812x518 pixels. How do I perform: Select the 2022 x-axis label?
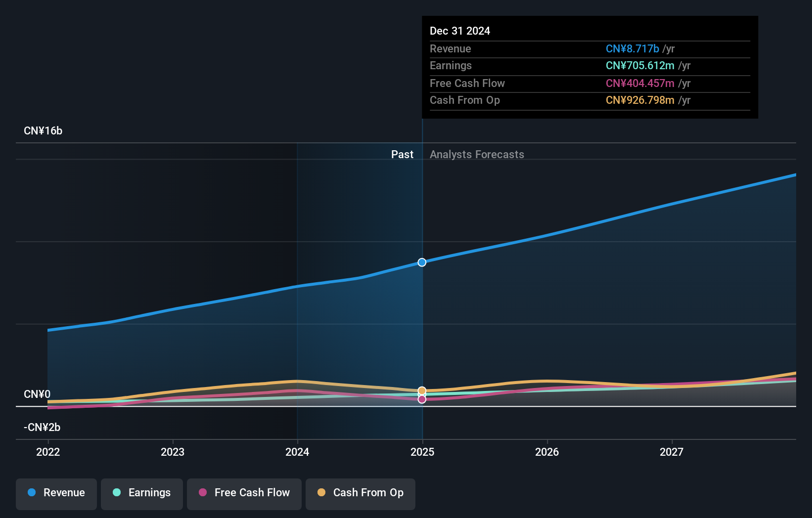click(x=48, y=452)
